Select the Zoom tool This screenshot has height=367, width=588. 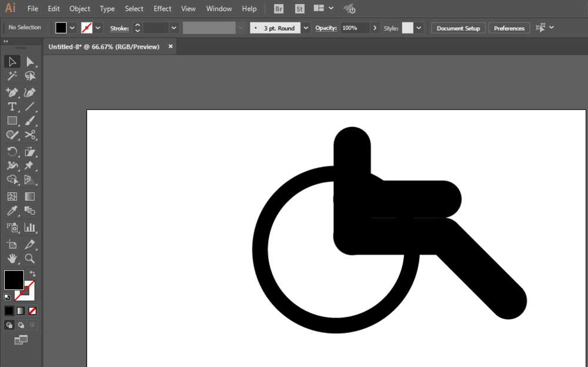coord(31,258)
